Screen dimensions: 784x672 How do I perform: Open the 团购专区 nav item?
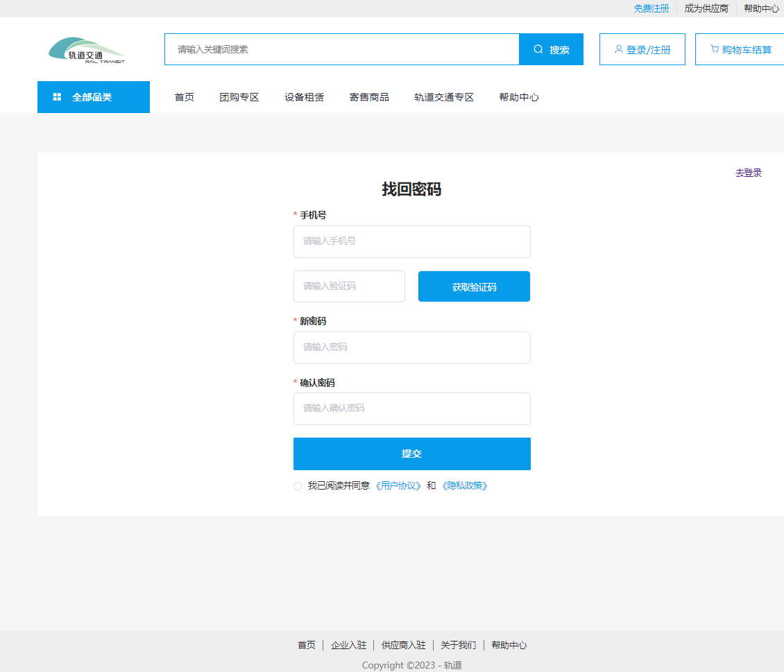(x=239, y=97)
